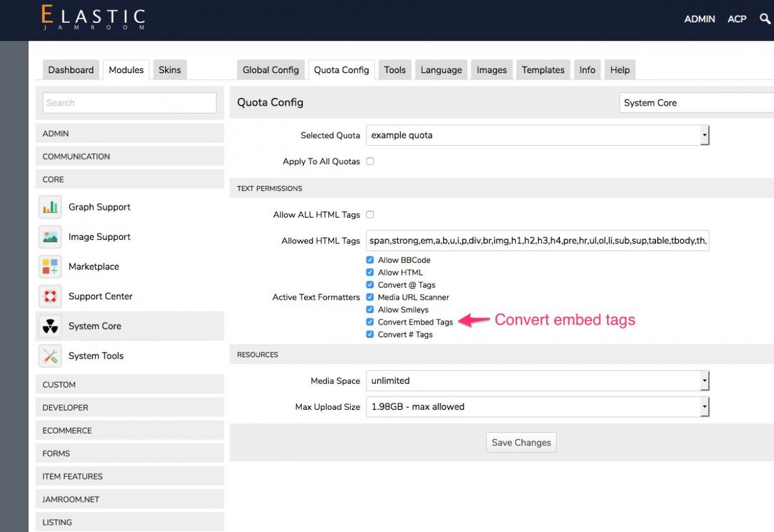Switch to the Global Config tab
Image resolution: width=774 pixels, height=532 pixels.
coord(270,70)
